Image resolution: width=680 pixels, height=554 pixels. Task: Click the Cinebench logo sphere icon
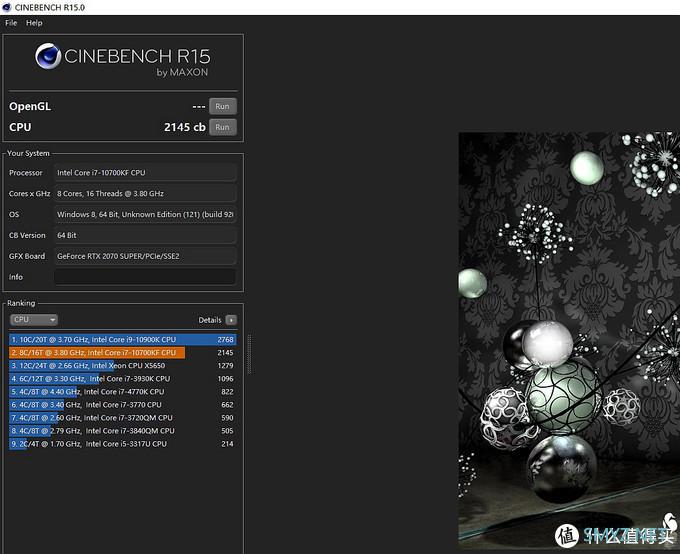48,56
